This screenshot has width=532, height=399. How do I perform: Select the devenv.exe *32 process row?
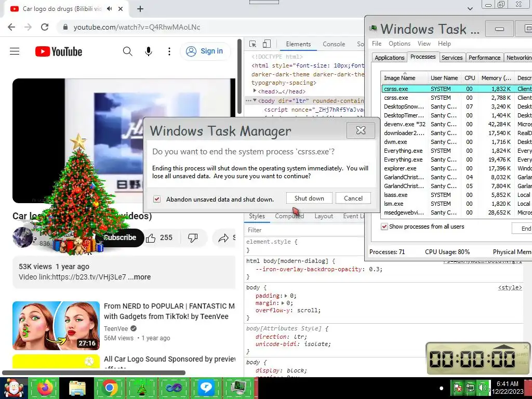(x=457, y=124)
